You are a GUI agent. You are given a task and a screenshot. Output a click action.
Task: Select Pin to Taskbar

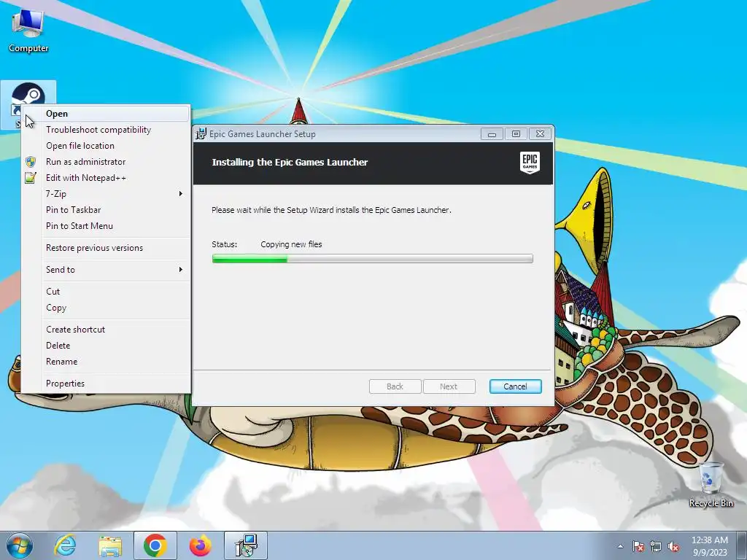pos(106,210)
